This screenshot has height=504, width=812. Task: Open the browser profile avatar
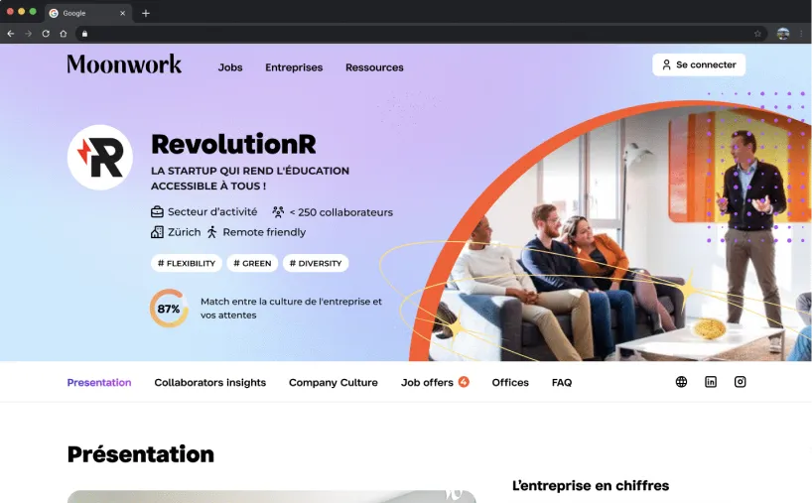[x=783, y=34]
